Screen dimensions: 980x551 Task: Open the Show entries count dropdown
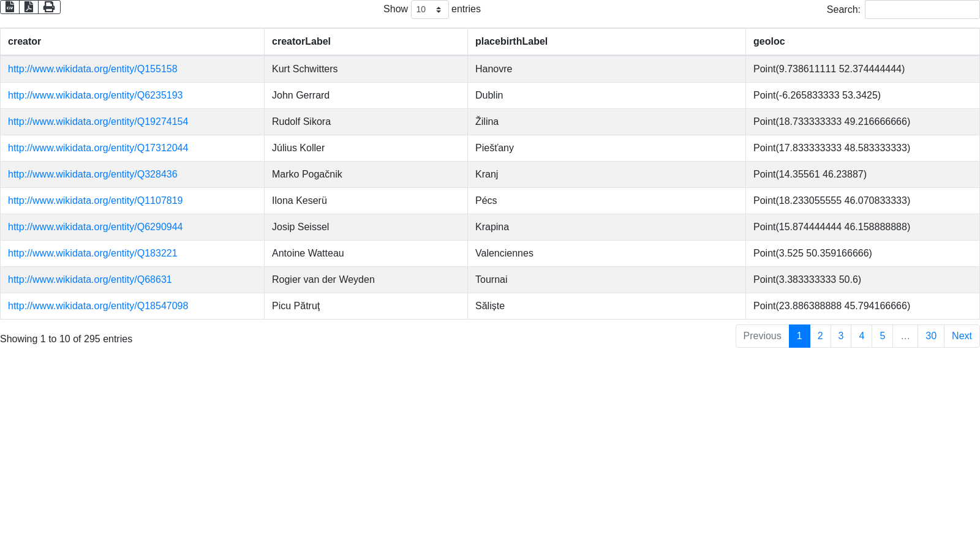[x=429, y=10]
